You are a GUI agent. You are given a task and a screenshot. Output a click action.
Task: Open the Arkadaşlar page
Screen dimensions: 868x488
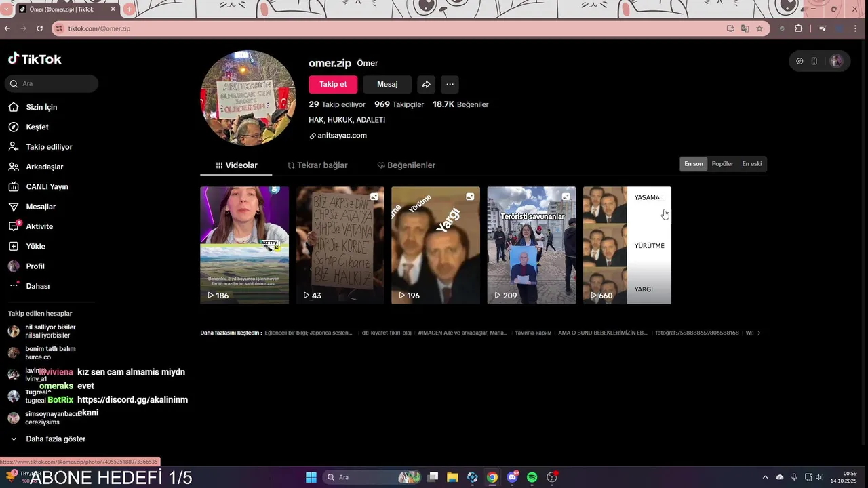point(44,167)
